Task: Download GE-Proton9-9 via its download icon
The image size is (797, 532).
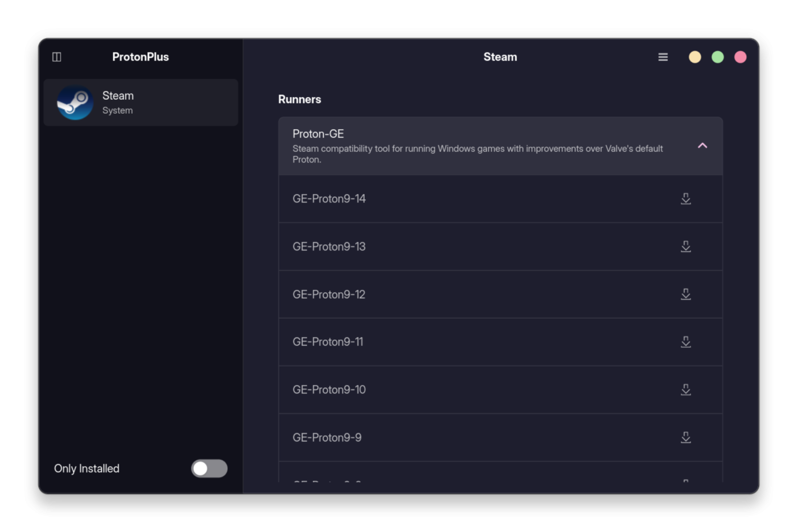Action: tap(685, 438)
